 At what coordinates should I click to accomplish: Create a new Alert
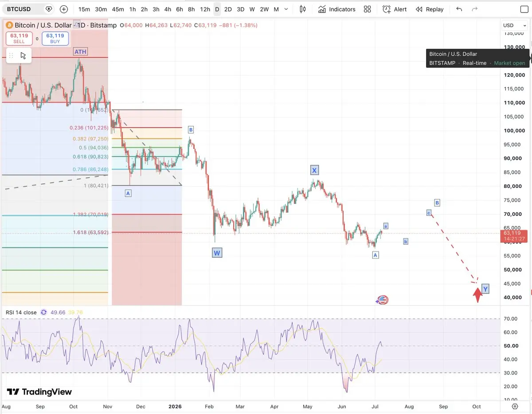coord(395,9)
